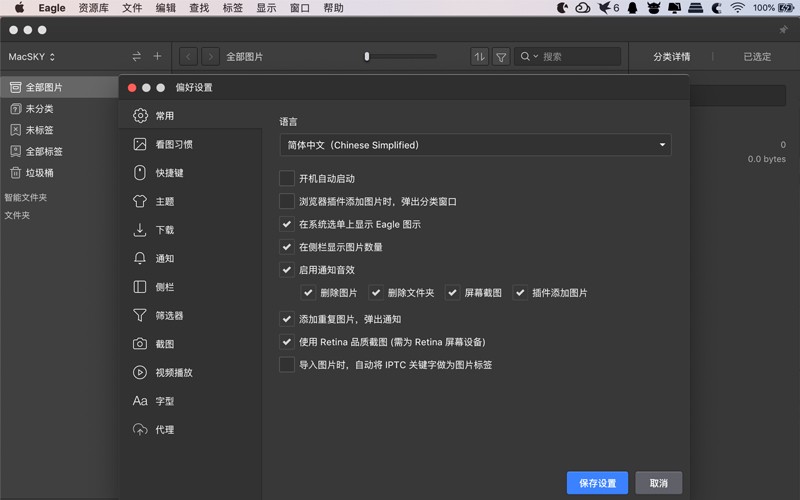Viewport: 800px width, 500px height.
Task: Open the 标签 menu
Action: coord(233,8)
